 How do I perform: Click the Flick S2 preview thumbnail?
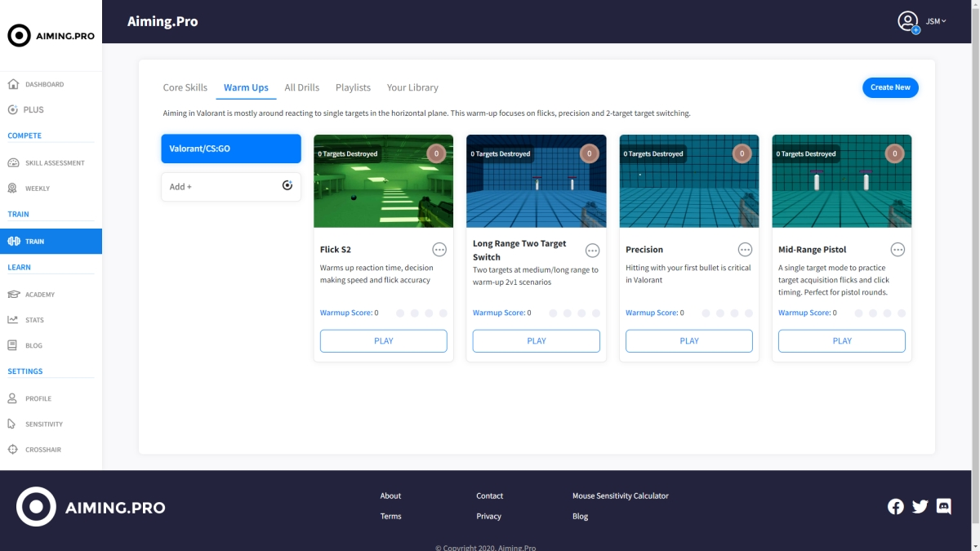click(x=383, y=181)
